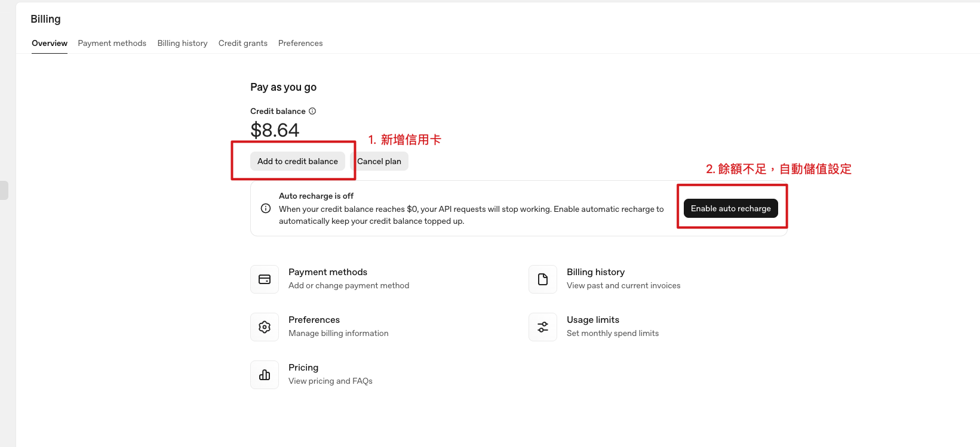Select the Preferences tab
The width and height of the screenshot is (980, 447).
300,44
